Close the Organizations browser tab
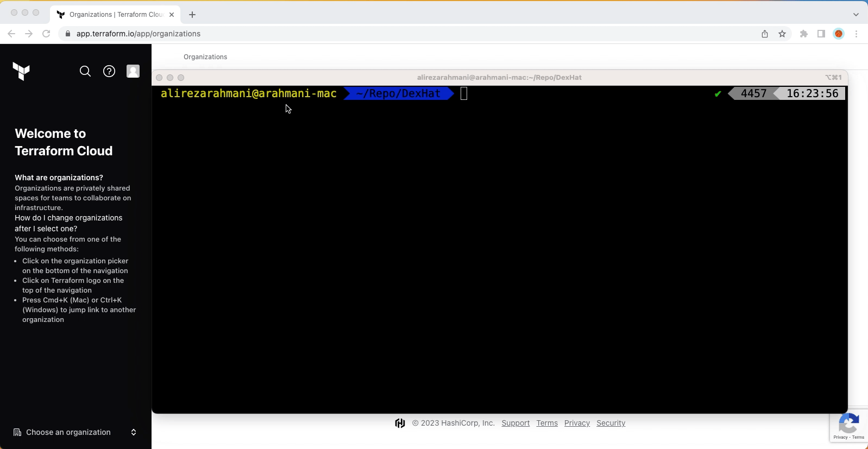The width and height of the screenshot is (868, 449). click(x=172, y=15)
